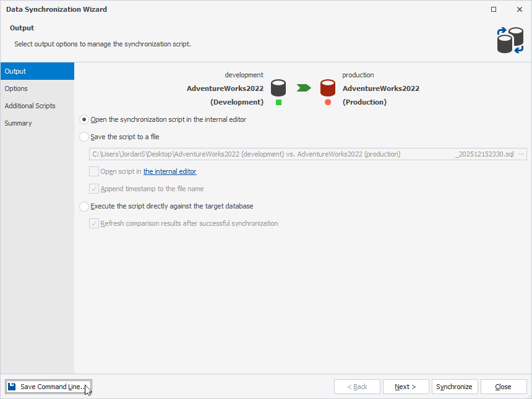Proceed with the Next button
Viewport: 532px width, 399px height.
point(406,387)
